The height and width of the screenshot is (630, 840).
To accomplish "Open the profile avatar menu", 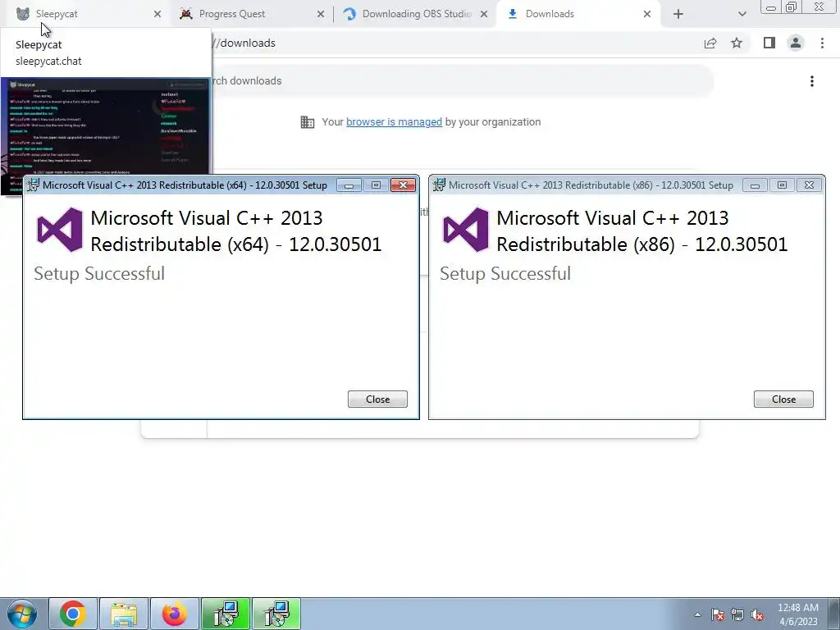I will 796,43.
